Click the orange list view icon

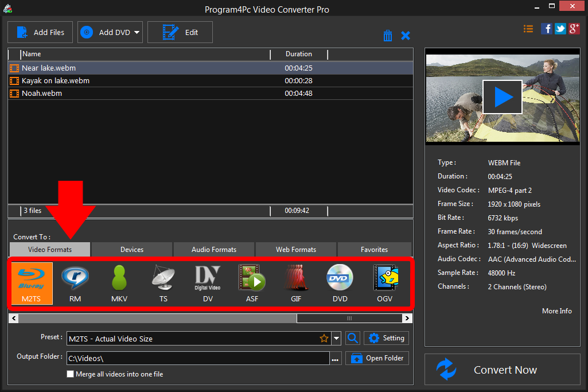(x=528, y=28)
